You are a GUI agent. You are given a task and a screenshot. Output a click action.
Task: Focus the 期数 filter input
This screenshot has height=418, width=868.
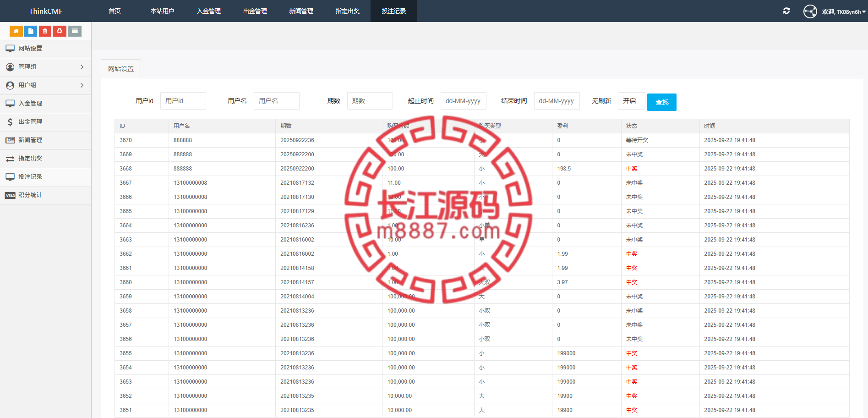point(370,101)
